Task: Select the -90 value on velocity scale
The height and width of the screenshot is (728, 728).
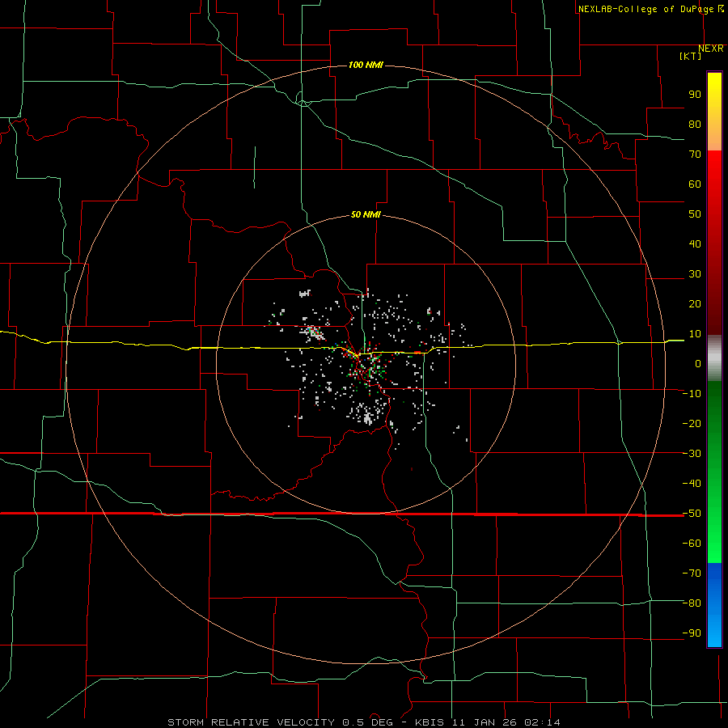Action: pos(692,633)
